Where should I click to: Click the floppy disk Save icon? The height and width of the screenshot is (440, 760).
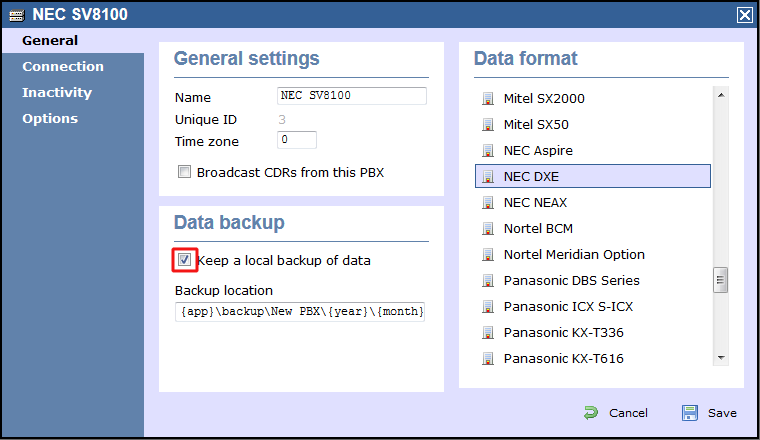tap(690, 413)
